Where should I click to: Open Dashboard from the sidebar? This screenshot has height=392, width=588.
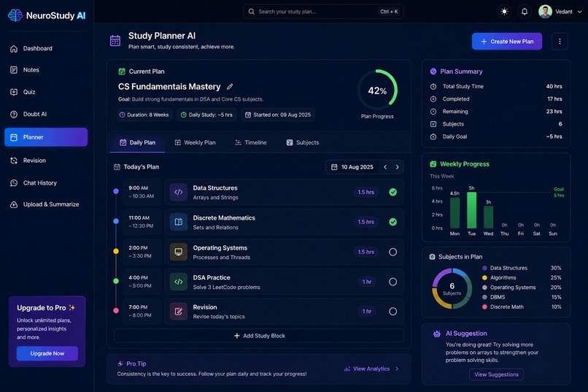click(x=46, y=48)
